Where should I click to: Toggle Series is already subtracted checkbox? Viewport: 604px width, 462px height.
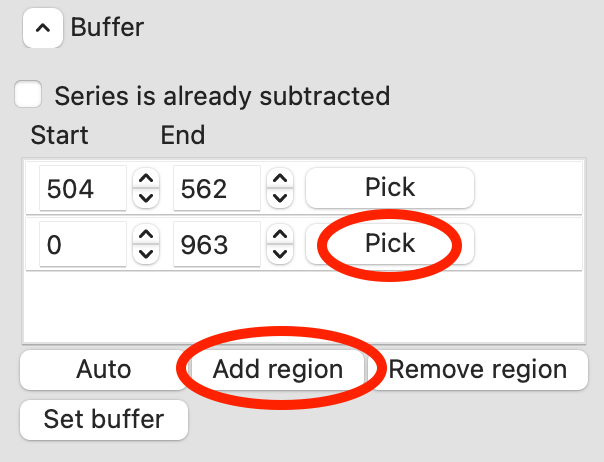coord(28,96)
